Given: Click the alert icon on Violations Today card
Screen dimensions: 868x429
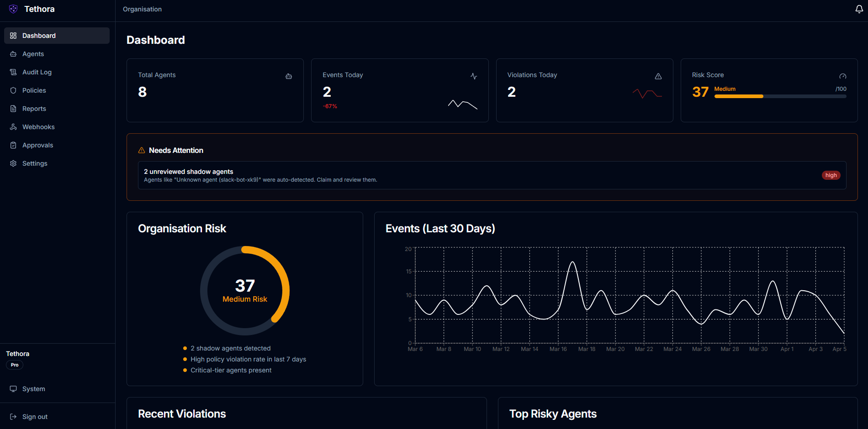Looking at the screenshot, I should click(658, 76).
